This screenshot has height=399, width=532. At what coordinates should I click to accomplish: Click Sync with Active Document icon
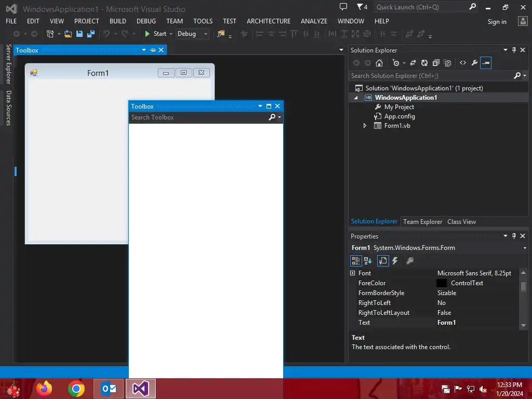(x=413, y=63)
